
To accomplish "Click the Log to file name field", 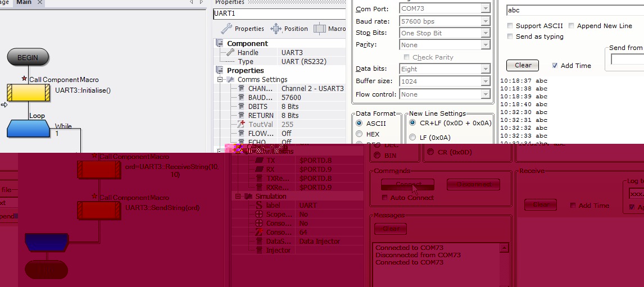I will (636, 193).
